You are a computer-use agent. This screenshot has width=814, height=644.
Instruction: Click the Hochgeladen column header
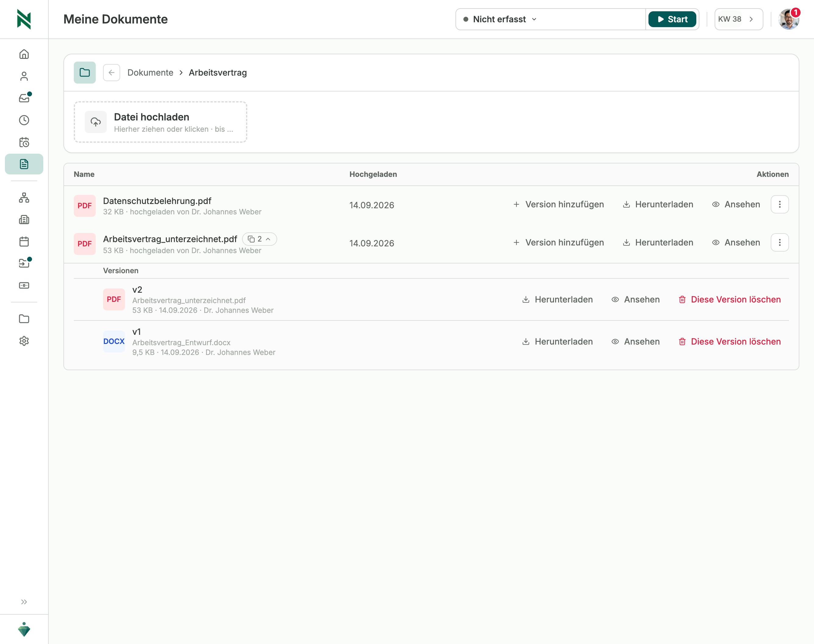[373, 174]
